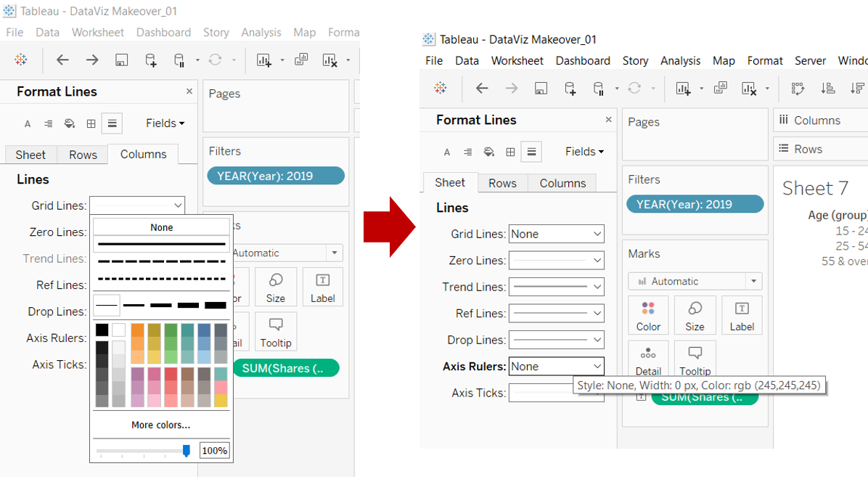Click Save icon in left window toolbar
868x477 pixels.
coord(121,60)
